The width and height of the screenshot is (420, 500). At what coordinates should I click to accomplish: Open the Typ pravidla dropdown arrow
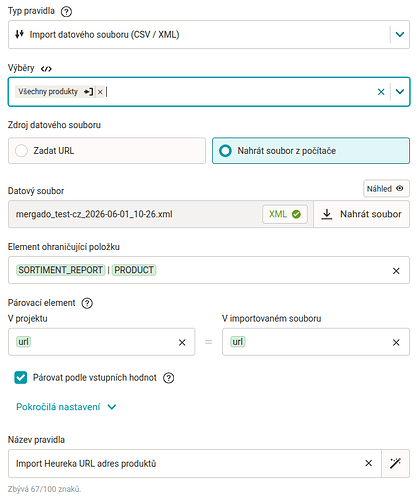400,34
